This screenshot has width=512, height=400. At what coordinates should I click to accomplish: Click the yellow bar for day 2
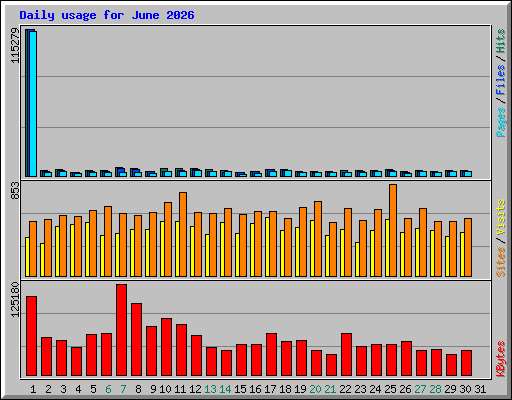tap(42, 260)
